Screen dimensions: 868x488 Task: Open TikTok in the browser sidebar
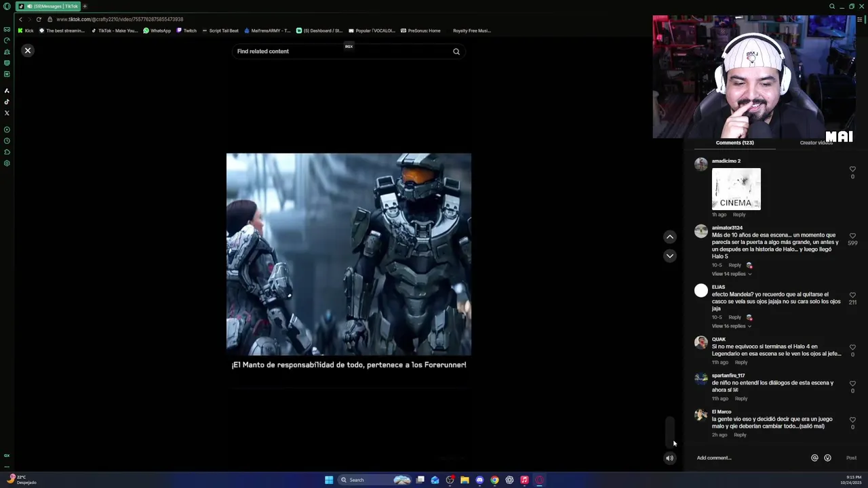[7, 102]
